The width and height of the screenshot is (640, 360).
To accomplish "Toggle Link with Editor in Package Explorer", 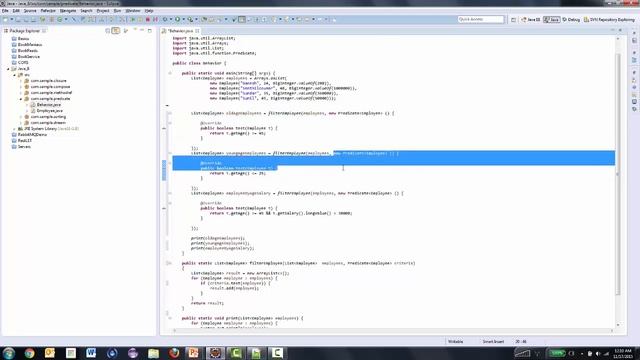I will click(116, 31).
